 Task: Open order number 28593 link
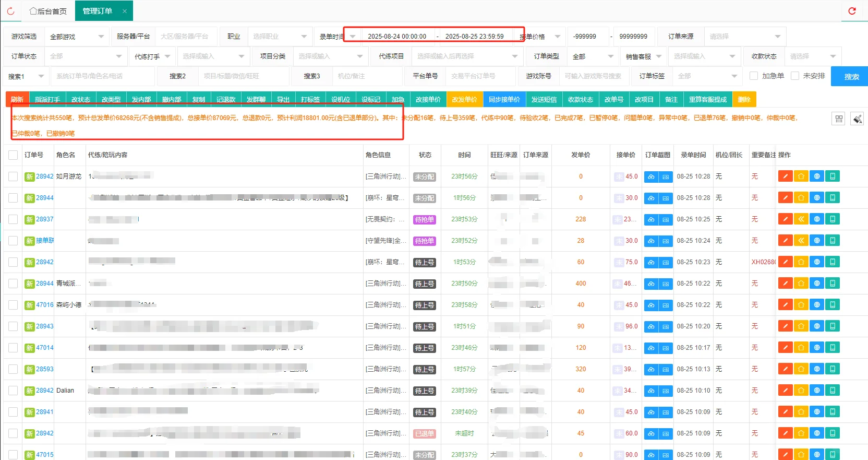coord(45,369)
